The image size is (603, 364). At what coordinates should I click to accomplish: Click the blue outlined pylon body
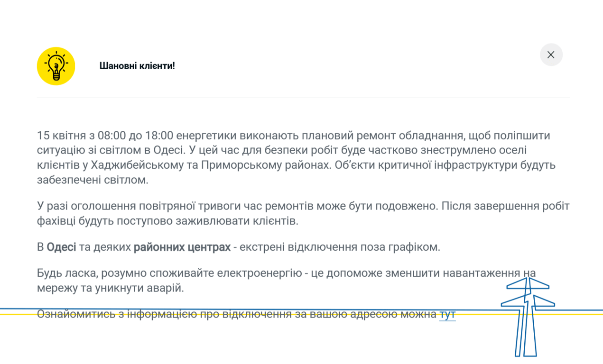(x=528, y=332)
